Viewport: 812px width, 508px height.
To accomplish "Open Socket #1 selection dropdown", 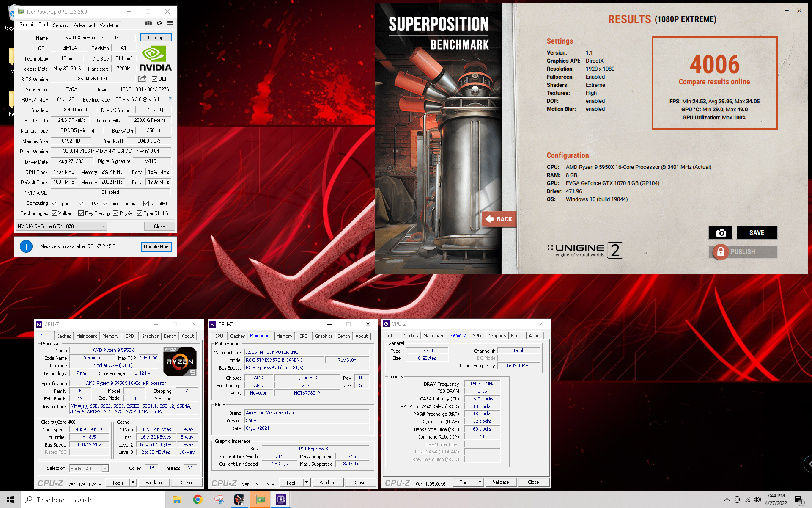I will [89, 468].
